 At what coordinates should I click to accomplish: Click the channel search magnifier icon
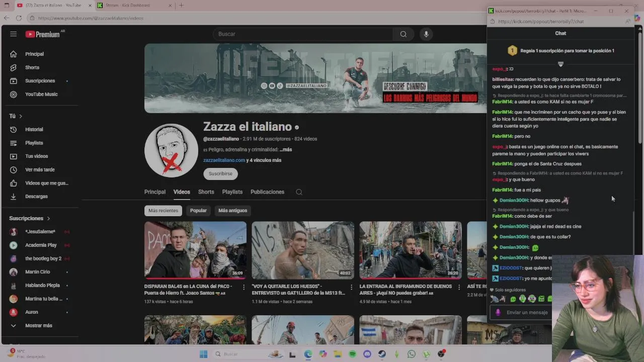(x=299, y=192)
